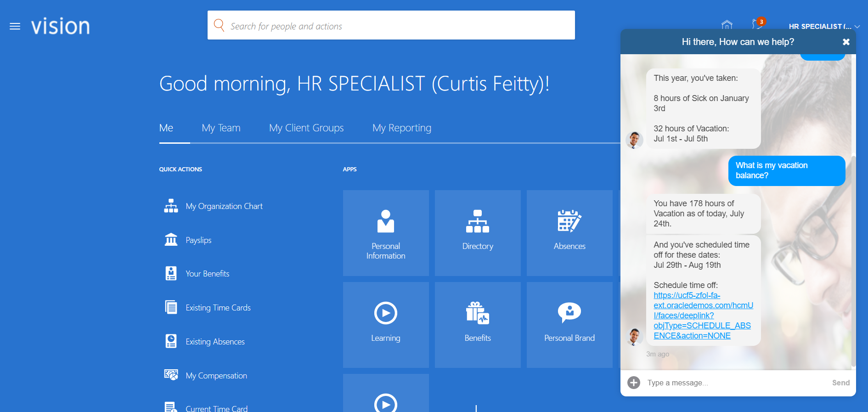Click the '178 hours of Vacation' message

(x=704, y=214)
